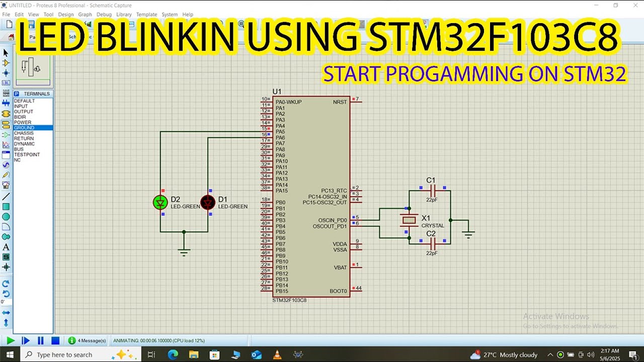The image size is (644, 362).
Task: Open the Debug menu
Action: coord(104,15)
